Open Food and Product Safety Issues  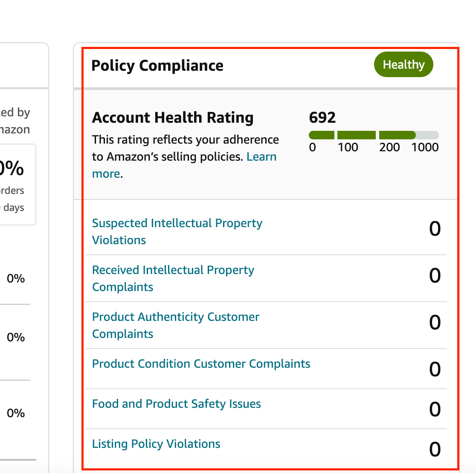pos(176,404)
